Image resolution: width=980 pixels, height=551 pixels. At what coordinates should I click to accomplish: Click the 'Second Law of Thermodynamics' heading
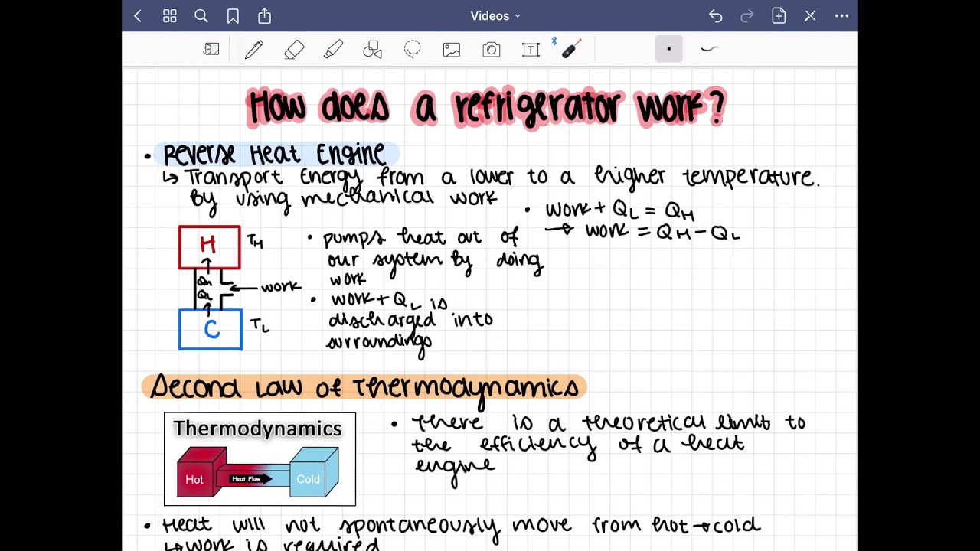(x=364, y=386)
